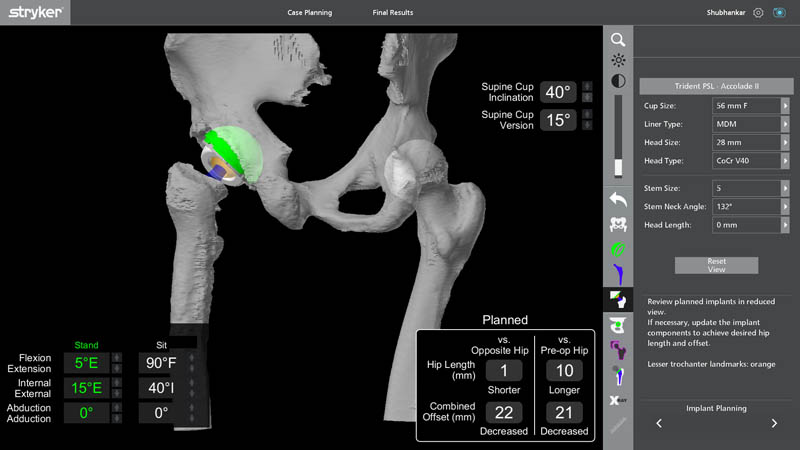Click Sit abduction value 0°

click(161, 413)
